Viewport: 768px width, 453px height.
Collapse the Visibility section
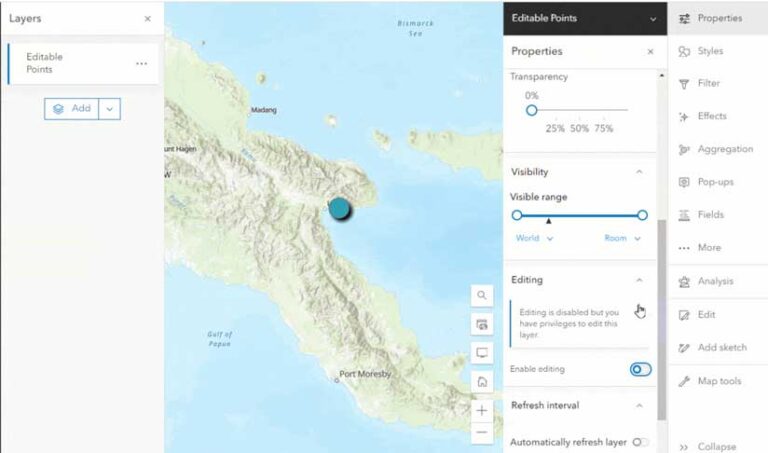click(639, 172)
